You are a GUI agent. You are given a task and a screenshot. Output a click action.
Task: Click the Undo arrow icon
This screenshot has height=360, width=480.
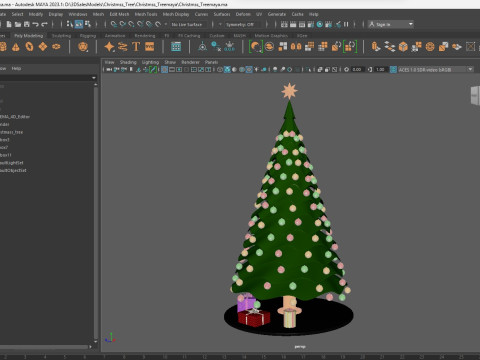(x=35, y=24)
